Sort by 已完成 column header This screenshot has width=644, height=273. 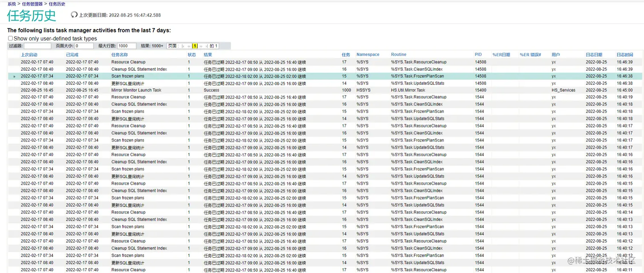point(72,55)
